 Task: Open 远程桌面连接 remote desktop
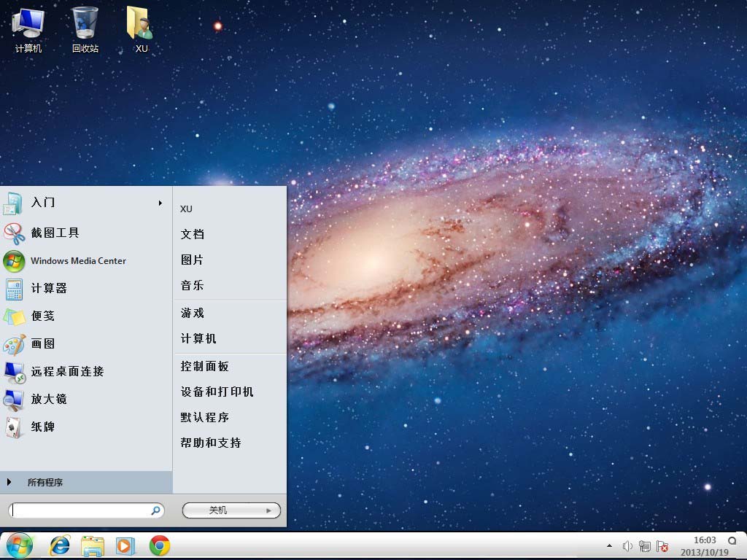(x=67, y=372)
